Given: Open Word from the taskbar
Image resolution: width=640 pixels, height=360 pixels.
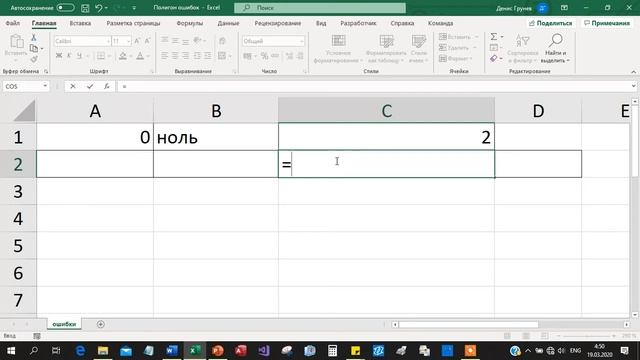Looking at the screenshot, I should pos(172,351).
